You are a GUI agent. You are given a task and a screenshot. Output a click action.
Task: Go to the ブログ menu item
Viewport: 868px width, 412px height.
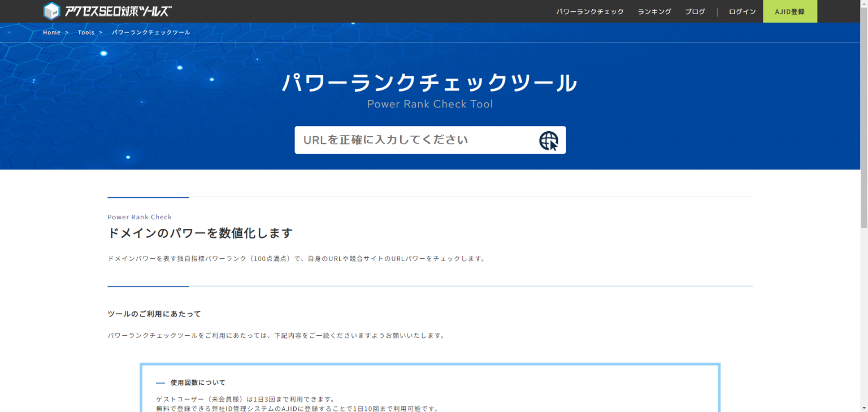pyautogui.click(x=695, y=11)
